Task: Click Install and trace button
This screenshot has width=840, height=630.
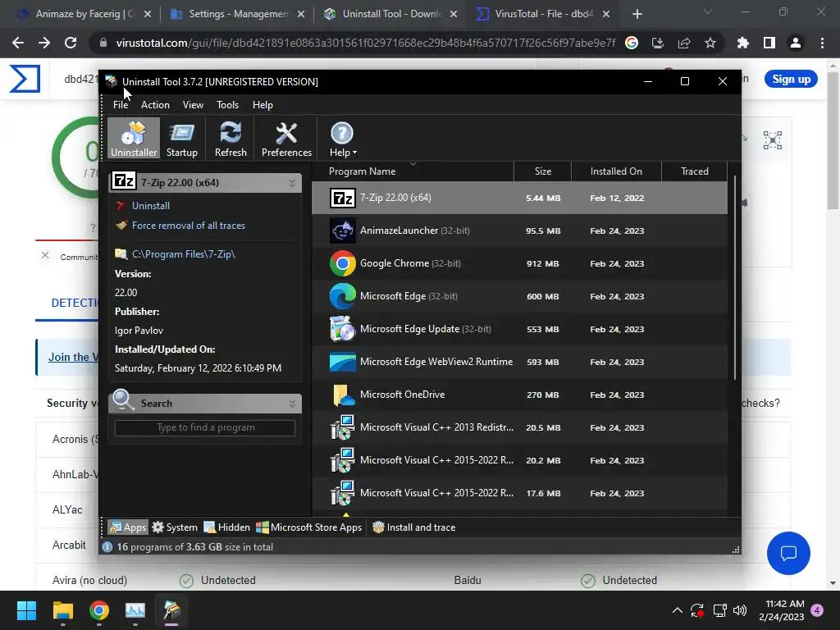Action: click(413, 527)
